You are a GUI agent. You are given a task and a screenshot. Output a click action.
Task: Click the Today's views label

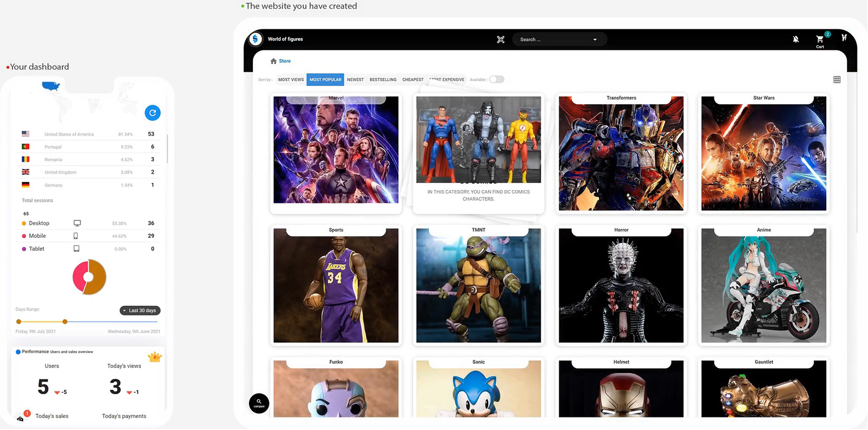[124, 366]
